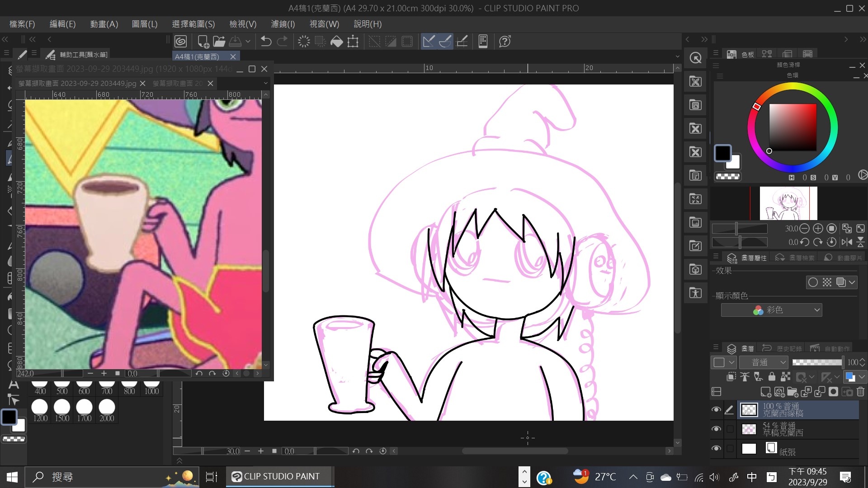The image size is (868, 488).
Task: Click transfer to lower layer icon
Action: coord(806,392)
